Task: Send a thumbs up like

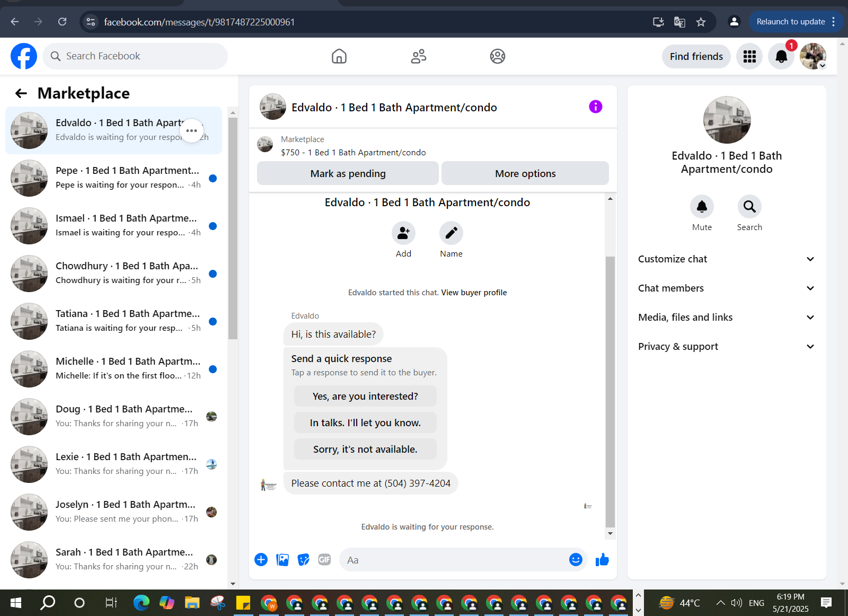Action: pos(602,560)
